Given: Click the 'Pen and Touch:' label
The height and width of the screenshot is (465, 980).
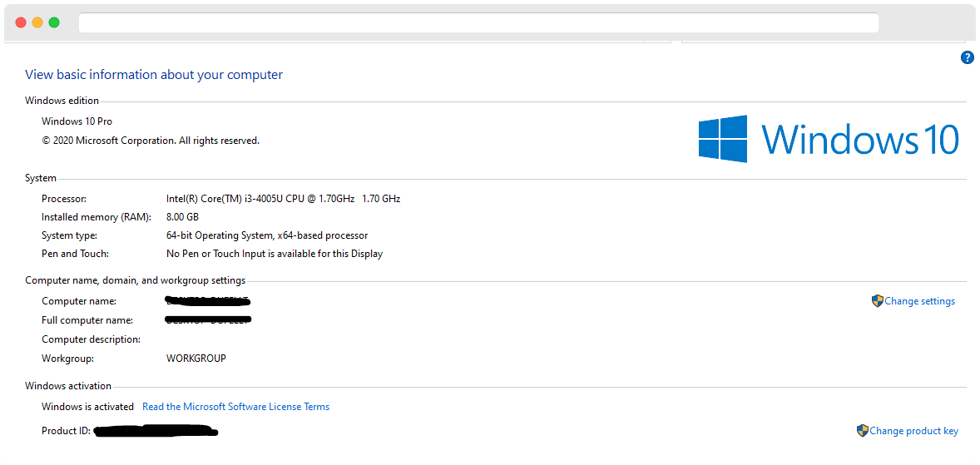Looking at the screenshot, I should coord(75,254).
